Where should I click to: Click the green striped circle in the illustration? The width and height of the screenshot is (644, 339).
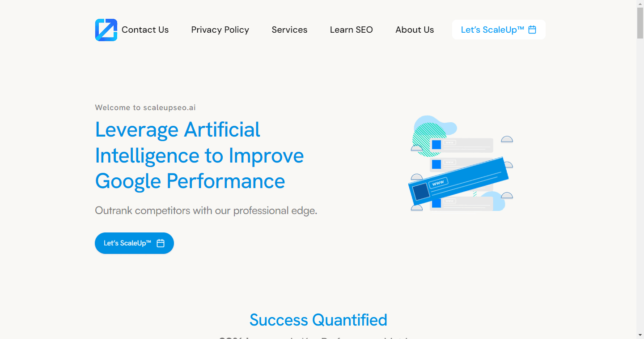coord(428,139)
